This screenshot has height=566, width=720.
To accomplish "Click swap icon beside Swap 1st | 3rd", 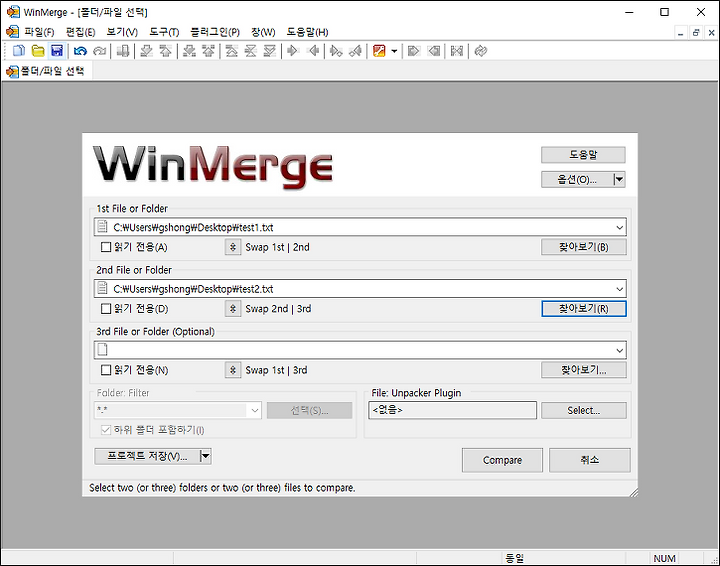I will tap(233, 370).
